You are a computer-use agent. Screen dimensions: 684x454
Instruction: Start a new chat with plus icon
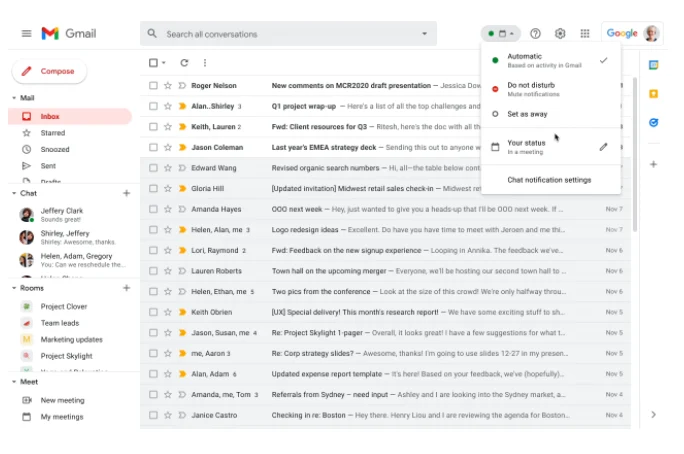click(x=127, y=193)
